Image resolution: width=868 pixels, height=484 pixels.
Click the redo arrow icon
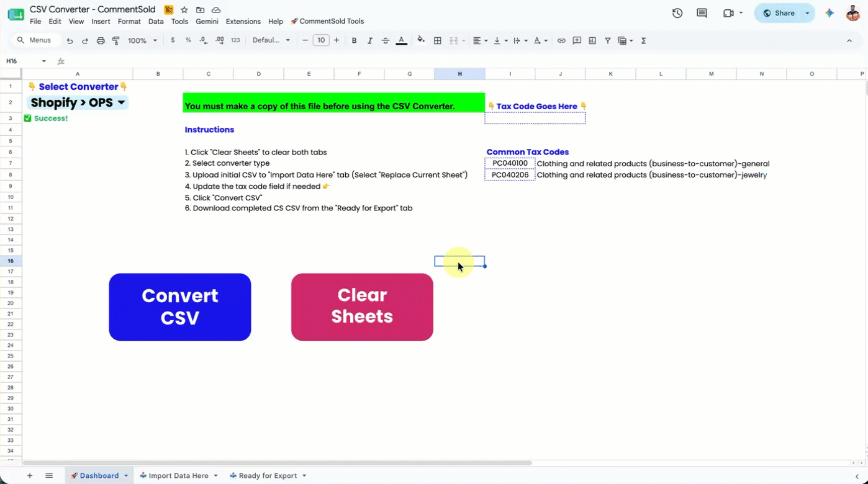point(85,40)
